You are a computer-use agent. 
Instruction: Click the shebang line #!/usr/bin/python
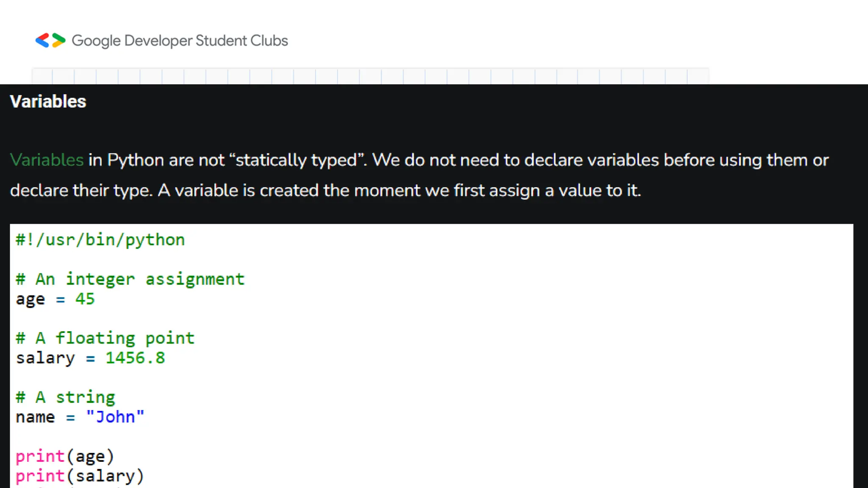click(100, 240)
